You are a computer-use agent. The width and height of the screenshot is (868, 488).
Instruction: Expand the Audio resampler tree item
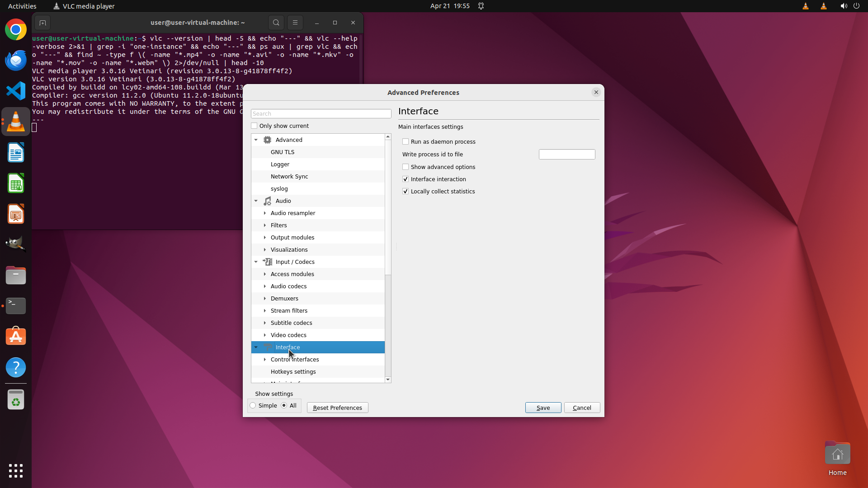265,213
